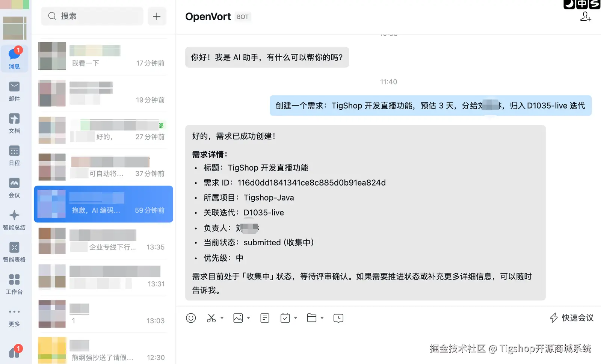601x364 pixels.
Task: Click the plus button to start new chat
Action: [x=157, y=16]
